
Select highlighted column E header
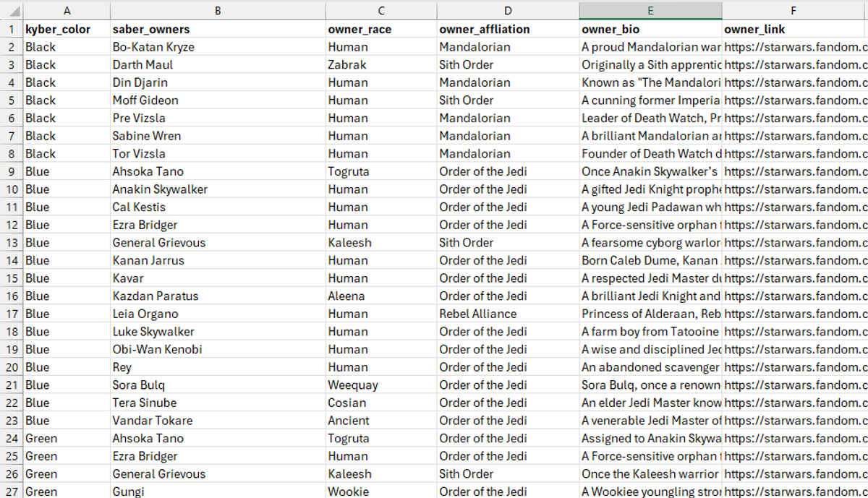point(650,10)
